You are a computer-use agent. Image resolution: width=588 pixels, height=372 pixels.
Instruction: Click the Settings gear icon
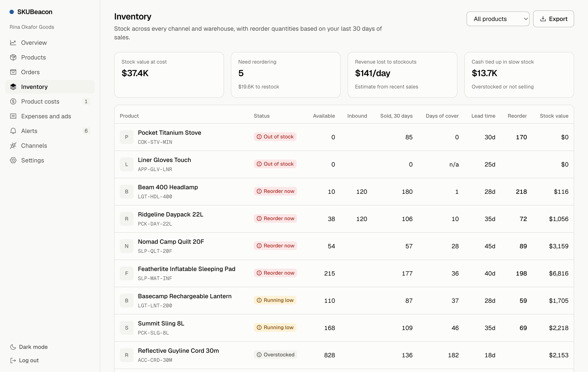(13, 160)
